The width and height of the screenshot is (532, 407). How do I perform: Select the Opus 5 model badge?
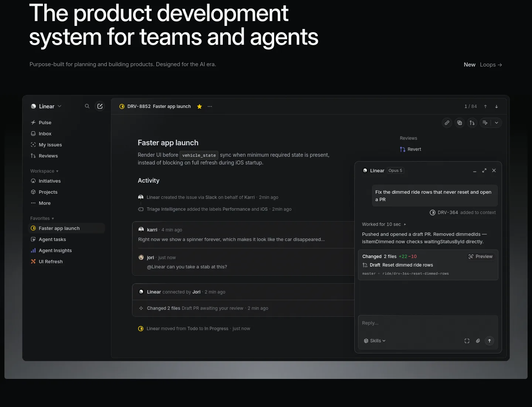click(x=395, y=170)
